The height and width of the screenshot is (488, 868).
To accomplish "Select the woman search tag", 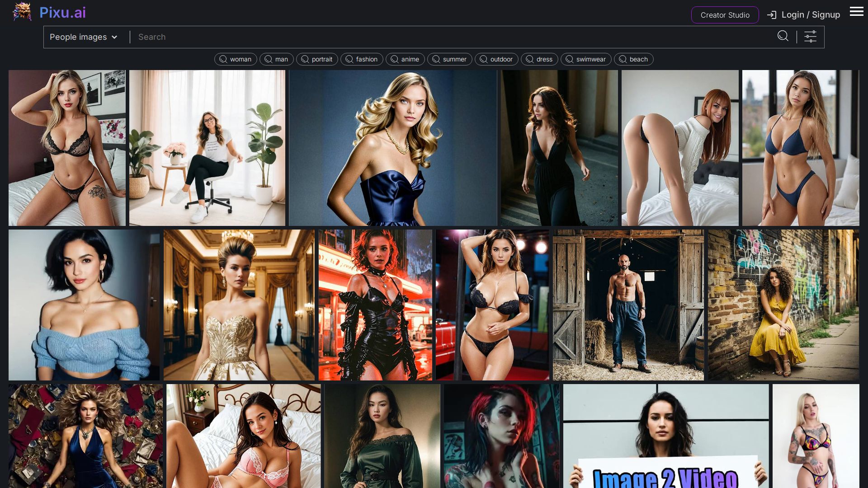I will point(236,59).
